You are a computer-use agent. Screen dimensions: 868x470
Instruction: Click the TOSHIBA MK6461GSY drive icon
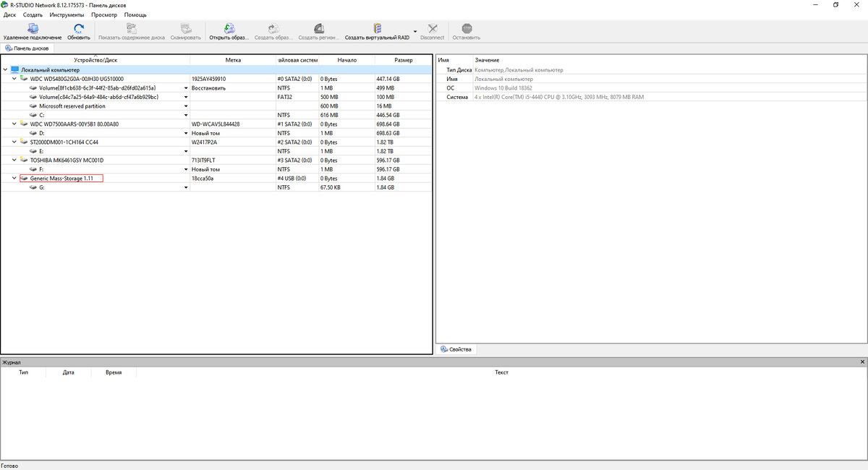click(x=25, y=160)
